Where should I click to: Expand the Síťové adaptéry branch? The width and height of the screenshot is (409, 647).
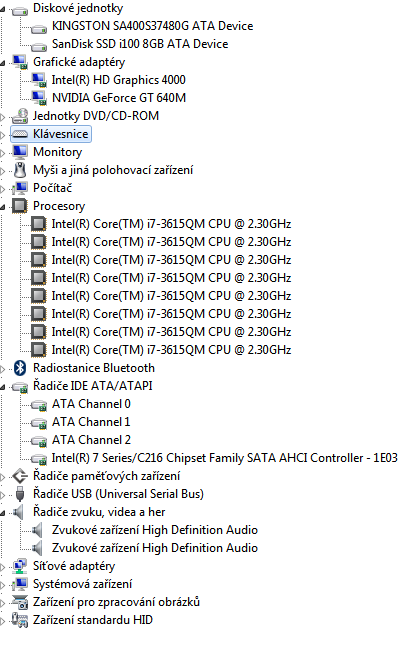pyautogui.click(x=2, y=567)
